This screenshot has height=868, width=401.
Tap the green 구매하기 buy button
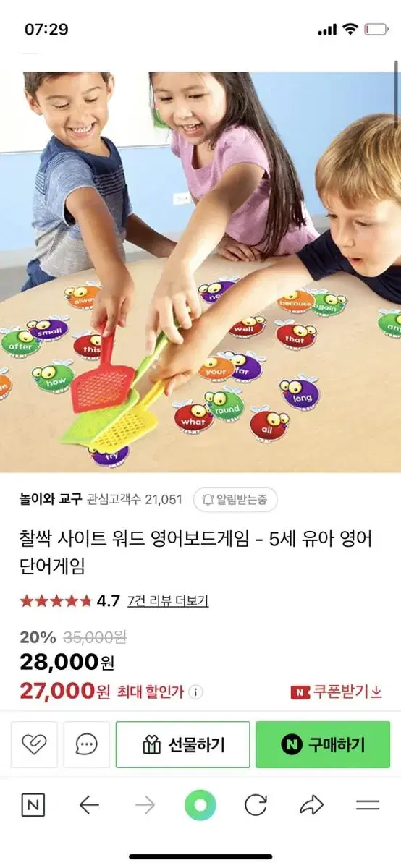pos(323,744)
